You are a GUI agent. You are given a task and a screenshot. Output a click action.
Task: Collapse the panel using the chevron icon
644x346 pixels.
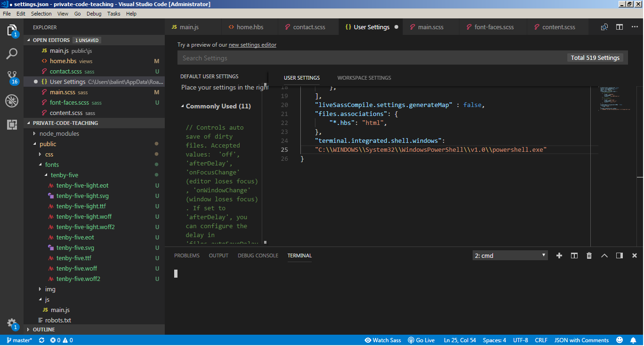[x=604, y=255]
